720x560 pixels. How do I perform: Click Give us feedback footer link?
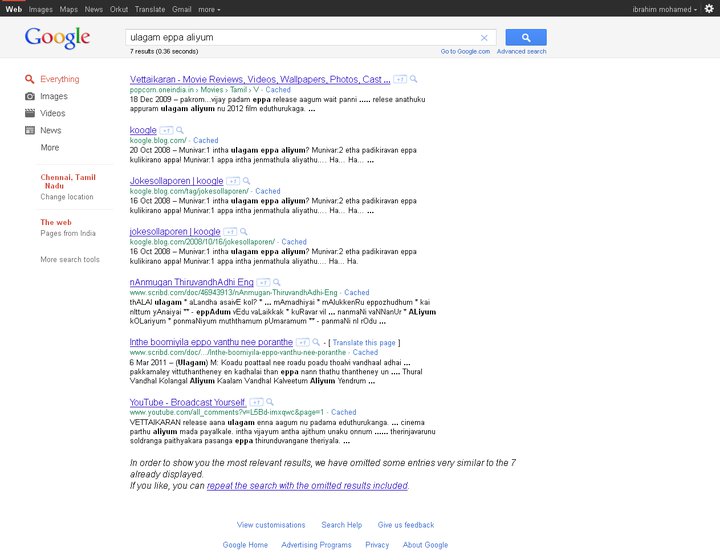point(406,525)
